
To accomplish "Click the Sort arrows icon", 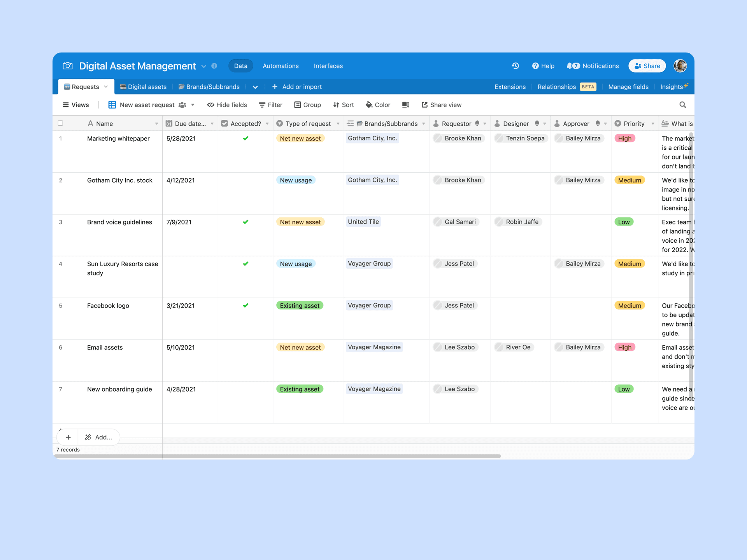I will click(x=336, y=105).
